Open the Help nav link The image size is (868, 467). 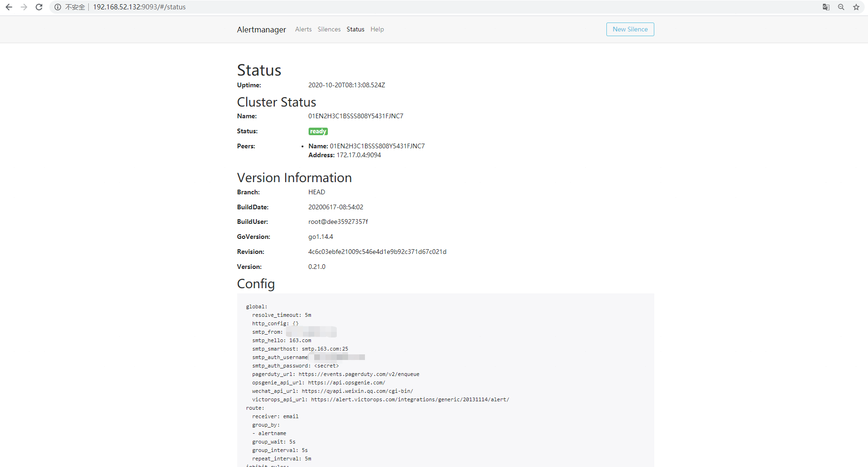377,29
